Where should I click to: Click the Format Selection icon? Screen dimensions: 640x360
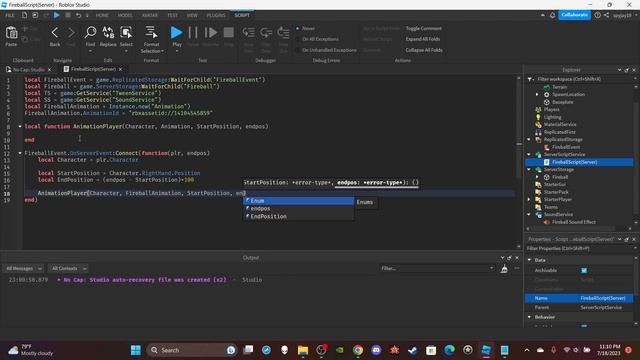click(151, 33)
